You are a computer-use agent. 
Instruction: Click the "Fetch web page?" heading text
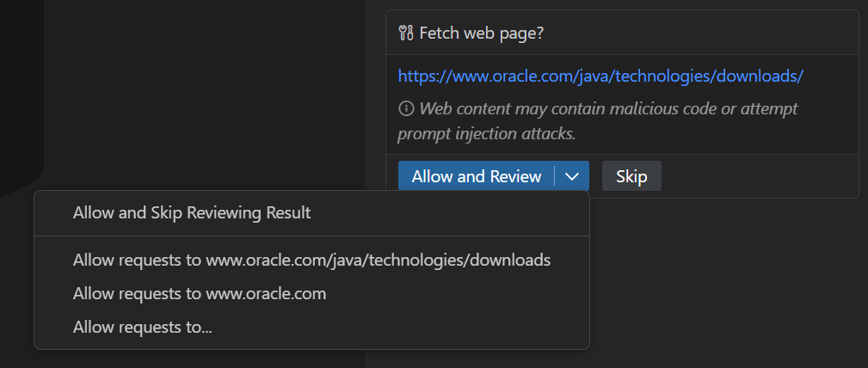(482, 34)
